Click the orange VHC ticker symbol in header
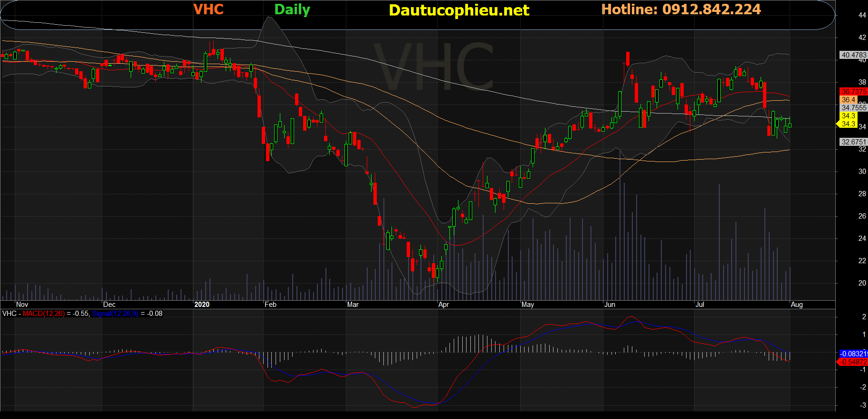 point(208,10)
